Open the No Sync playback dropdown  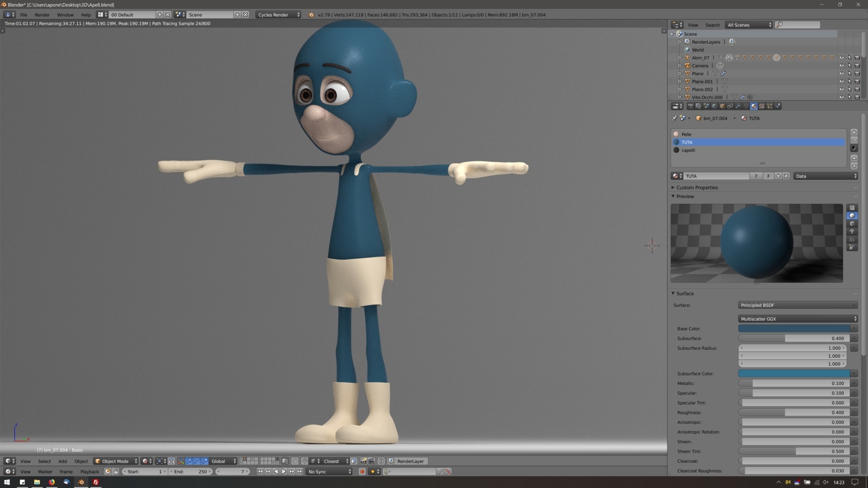[x=329, y=471]
